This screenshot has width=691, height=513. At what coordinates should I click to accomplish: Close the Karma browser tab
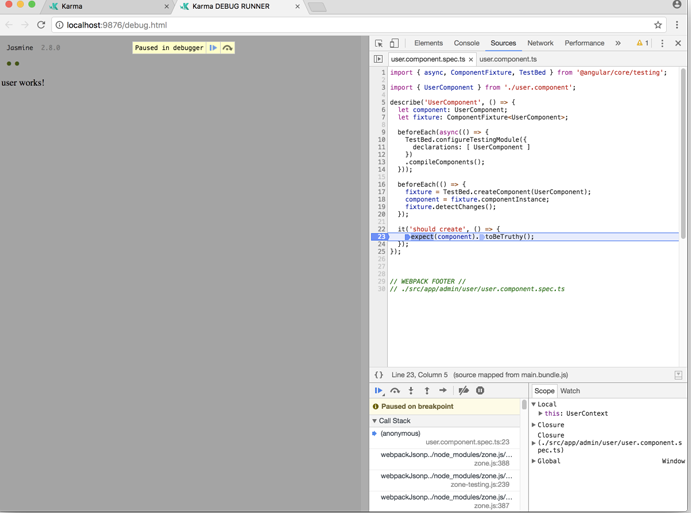167,7
